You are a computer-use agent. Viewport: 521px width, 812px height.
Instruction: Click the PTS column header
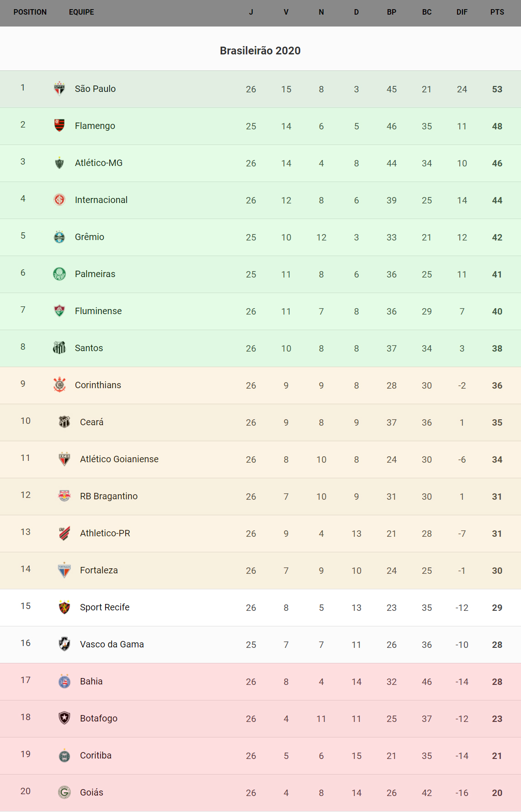497,12
